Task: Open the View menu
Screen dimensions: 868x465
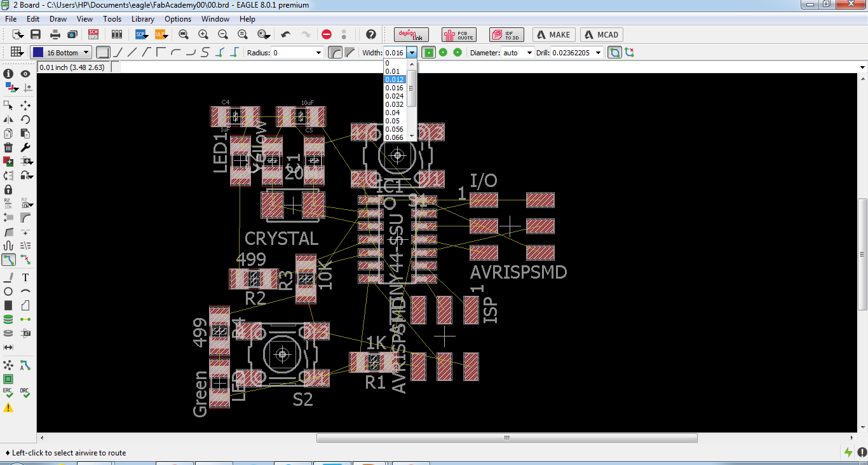Action: [85, 19]
